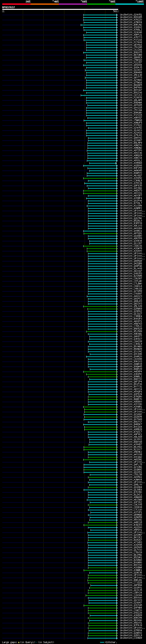Select the UniRef100_A4ERP4 label
146x644 pixels.
click(131, 371)
